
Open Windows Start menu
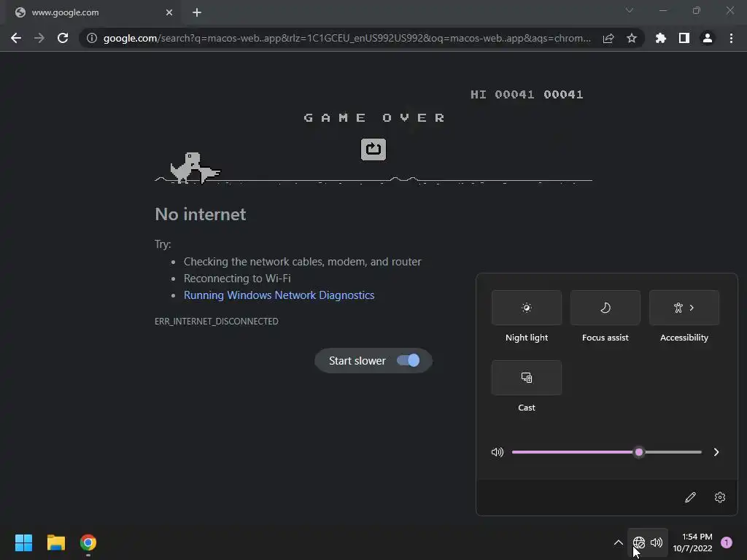(x=23, y=542)
